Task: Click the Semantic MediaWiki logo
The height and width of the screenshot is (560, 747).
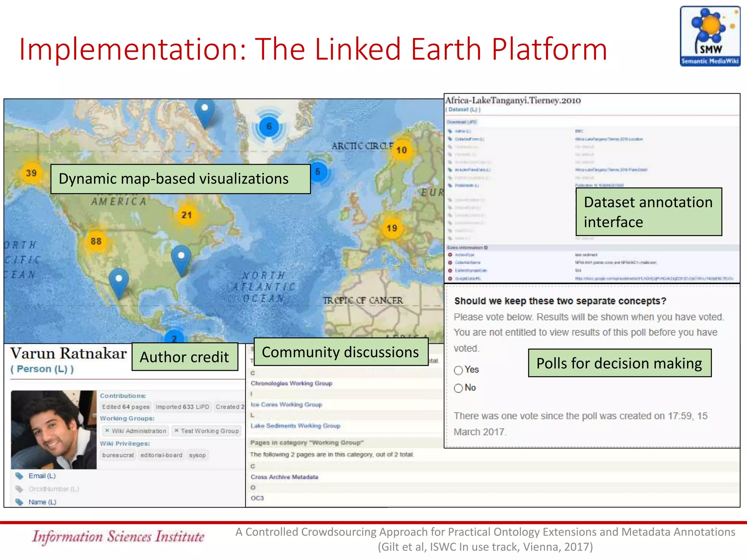Action: (x=710, y=36)
